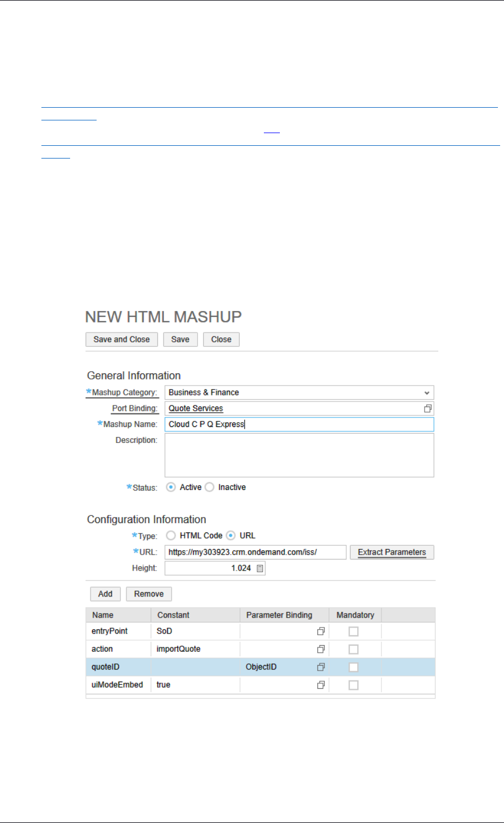Click the Constant column header
Viewport: 504px width, 823px height.
(x=195, y=615)
